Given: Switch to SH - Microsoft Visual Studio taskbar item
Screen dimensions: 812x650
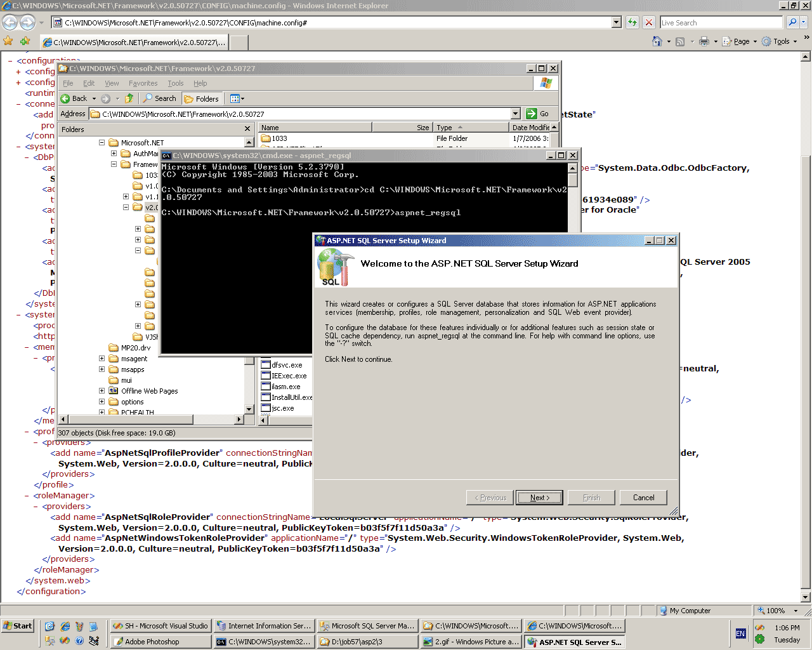Looking at the screenshot, I should pyautogui.click(x=160, y=626).
